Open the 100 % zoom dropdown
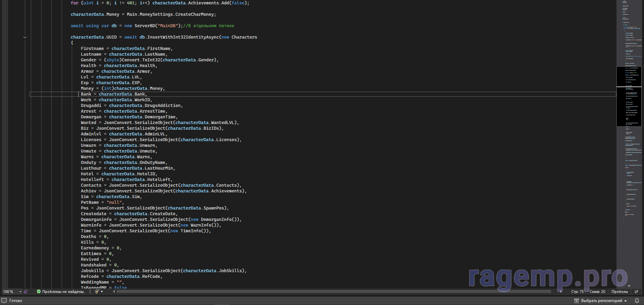644x305 pixels. [20, 292]
